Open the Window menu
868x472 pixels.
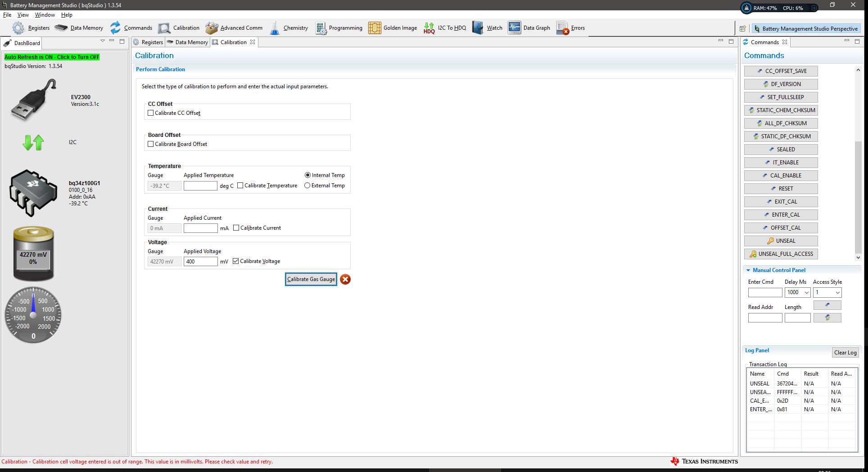(45, 15)
